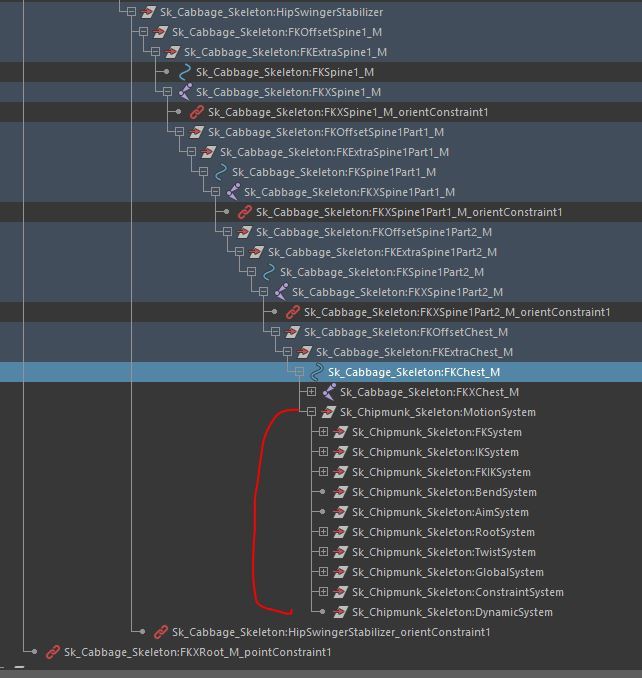Expand the Chipmunk FKIKSystem node

point(323,472)
